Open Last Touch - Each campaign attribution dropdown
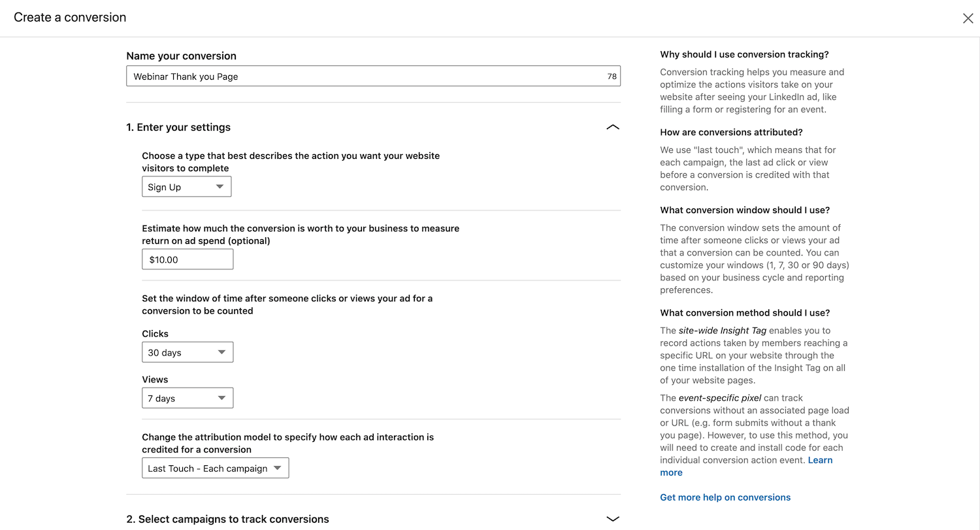This screenshot has height=530, width=980. [215, 468]
